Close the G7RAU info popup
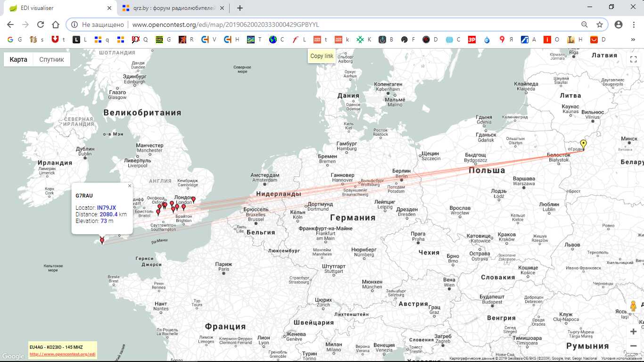 [130, 186]
